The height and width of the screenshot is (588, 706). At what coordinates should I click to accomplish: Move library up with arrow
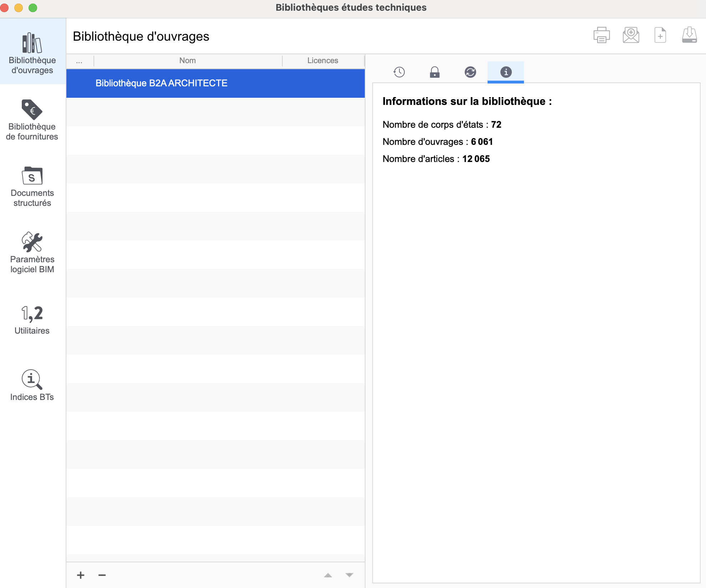point(328,575)
